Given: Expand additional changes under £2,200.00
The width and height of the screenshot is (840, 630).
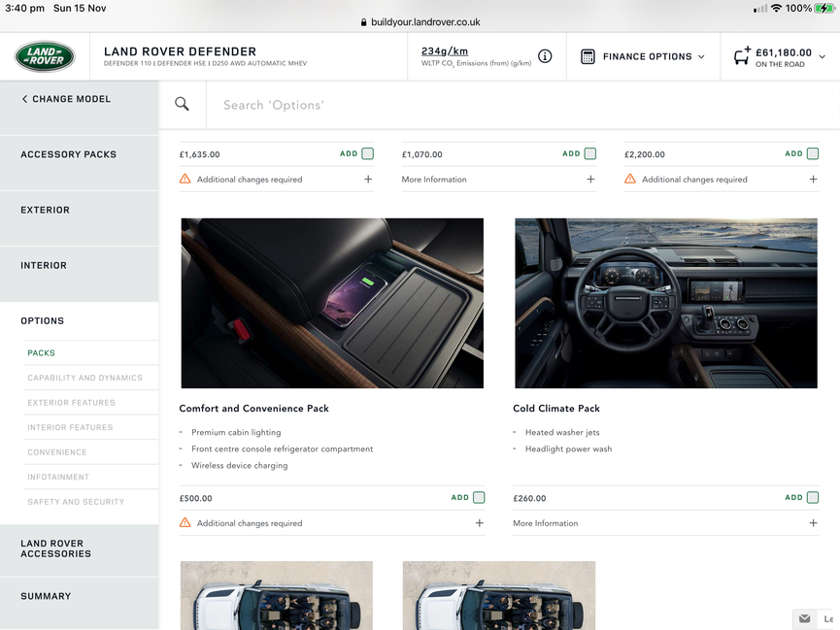Looking at the screenshot, I should 813,179.
